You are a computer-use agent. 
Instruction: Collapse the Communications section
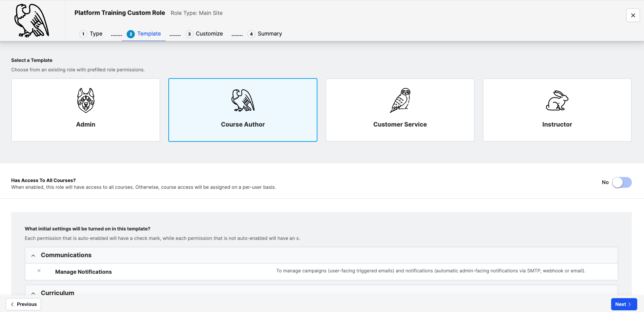pyautogui.click(x=33, y=255)
